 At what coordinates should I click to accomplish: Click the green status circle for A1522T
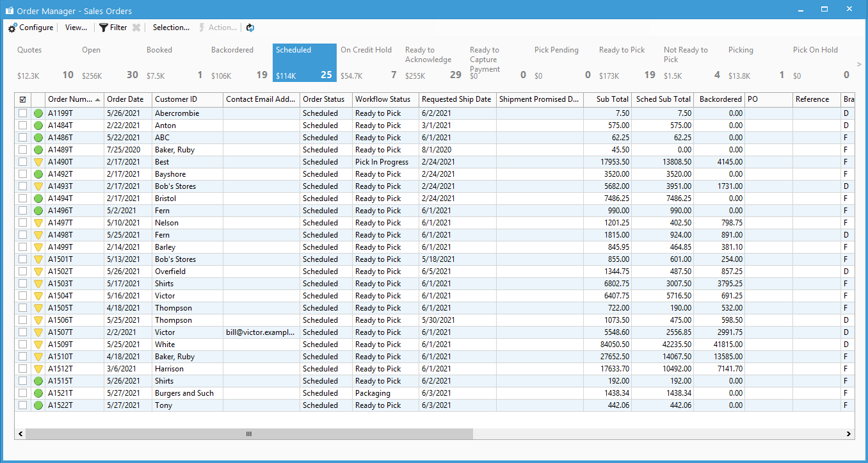coord(38,405)
